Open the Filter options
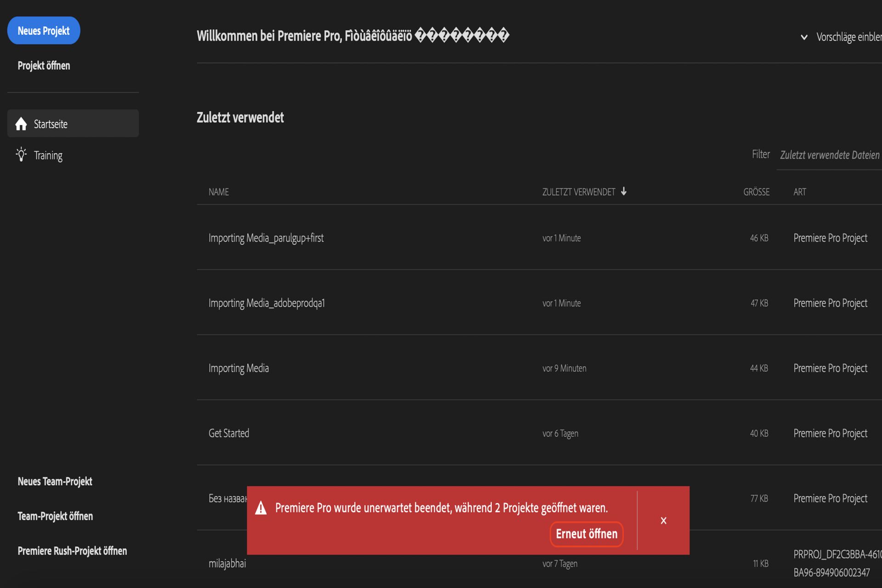The width and height of the screenshot is (882, 588). [761, 154]
